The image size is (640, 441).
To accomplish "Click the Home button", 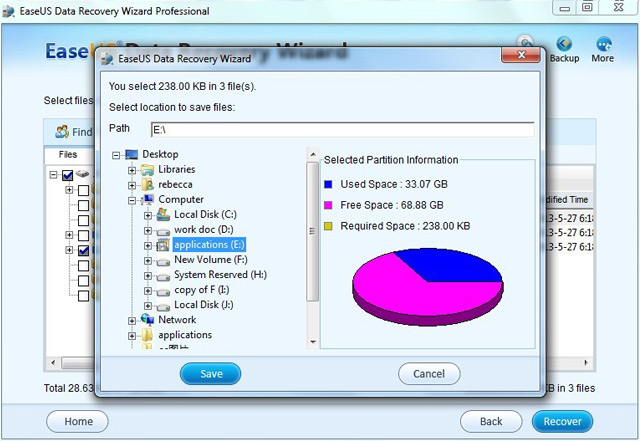I will (78, 421).
